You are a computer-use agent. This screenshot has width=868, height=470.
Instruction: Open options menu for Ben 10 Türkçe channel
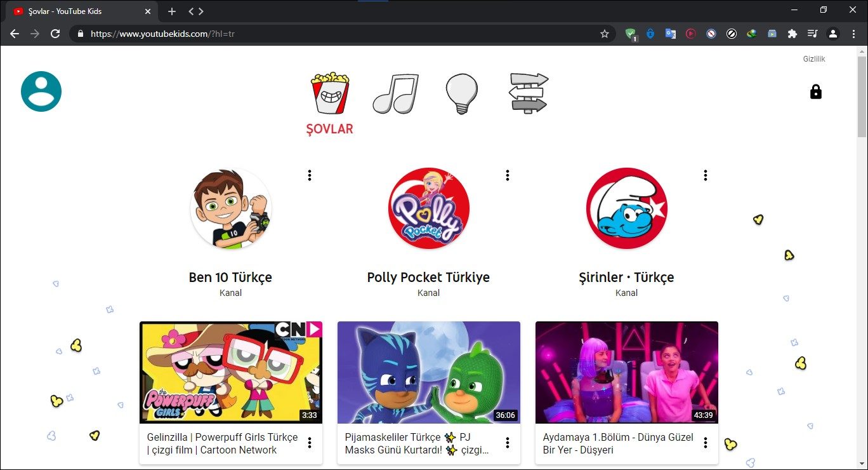310,175
